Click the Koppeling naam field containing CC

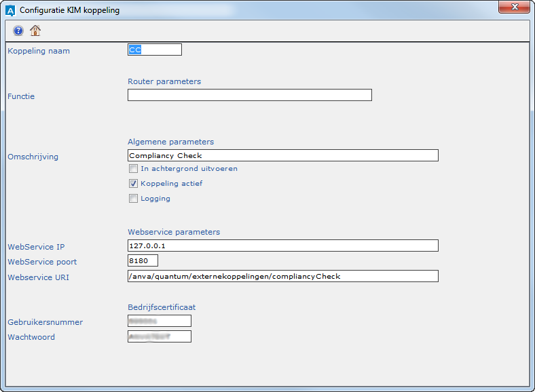click(155, 50)
